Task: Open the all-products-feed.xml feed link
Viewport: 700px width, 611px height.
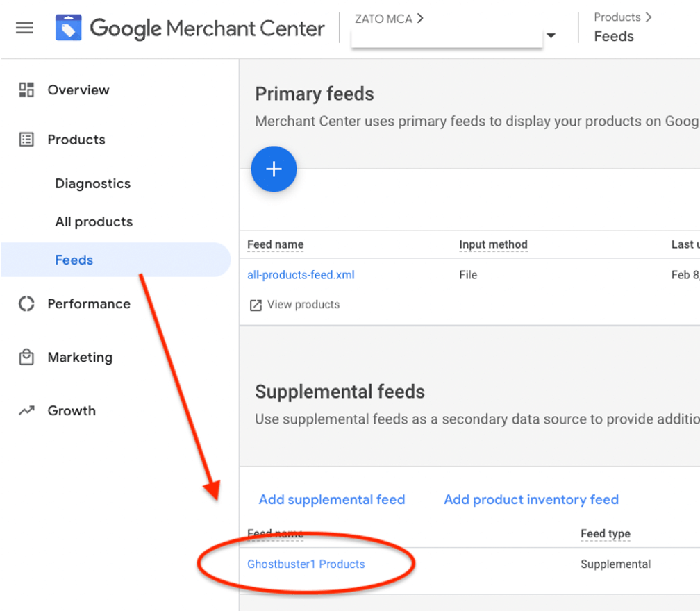Action: 301,275
